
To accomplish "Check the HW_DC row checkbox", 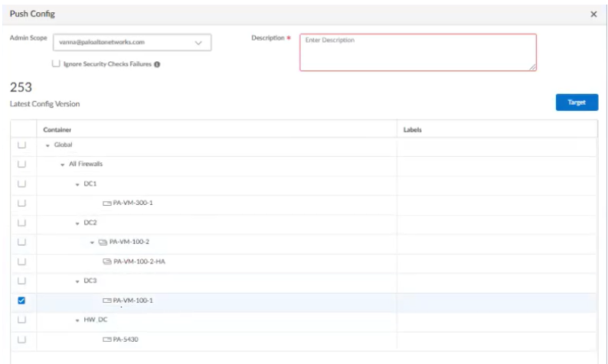I will (21, 320).
